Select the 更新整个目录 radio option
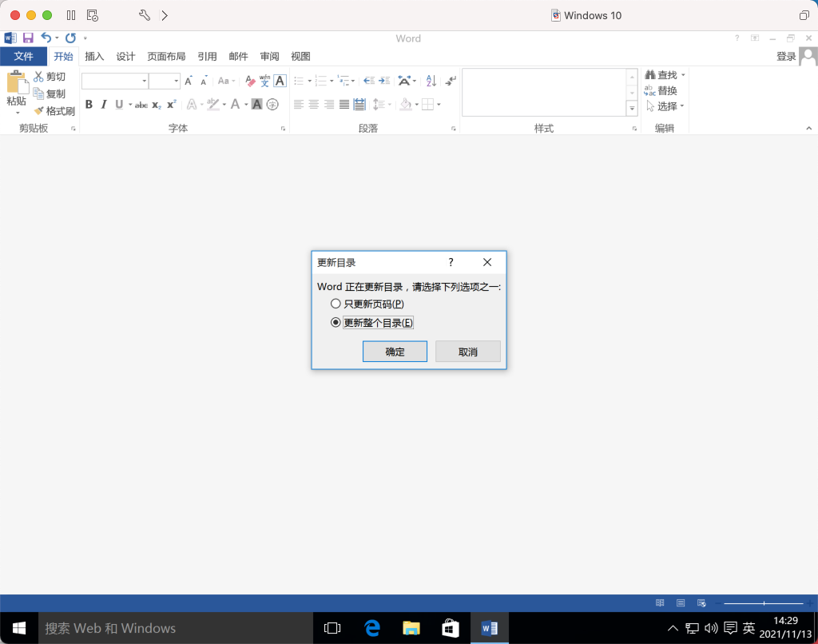Screen dimensions: 818x644 336,322
